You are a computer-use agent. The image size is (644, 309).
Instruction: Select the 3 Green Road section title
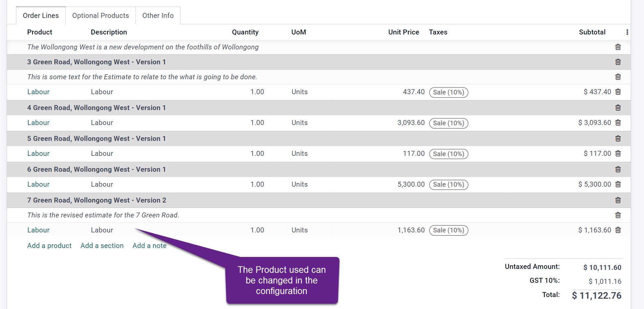(x=96, y=62)
